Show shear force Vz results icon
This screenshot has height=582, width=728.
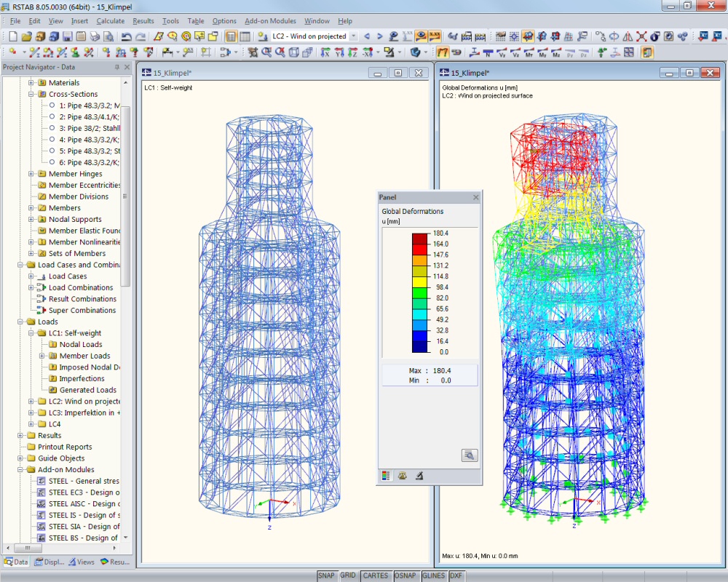tap(515, 52)
